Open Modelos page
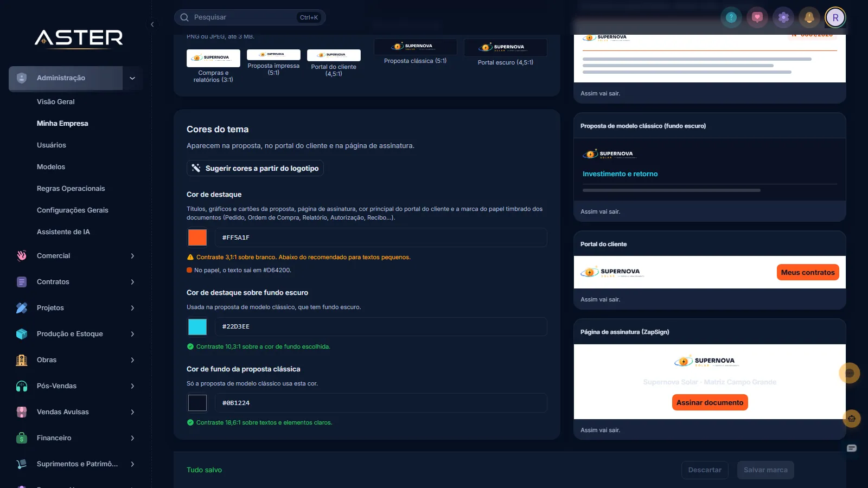Screen dimensions: 868x488 51,167
